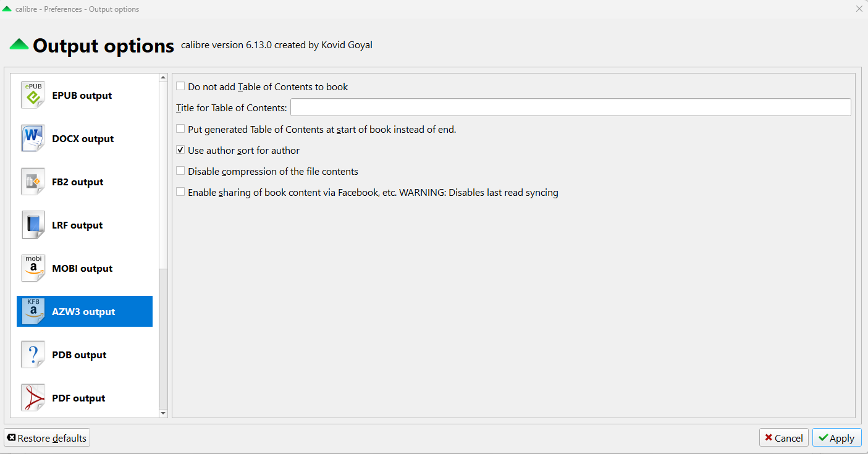Viewport: 868px width, 454px height.
Task: Select the AZW3 output KF8 icon
Action: tap(33, 311)
